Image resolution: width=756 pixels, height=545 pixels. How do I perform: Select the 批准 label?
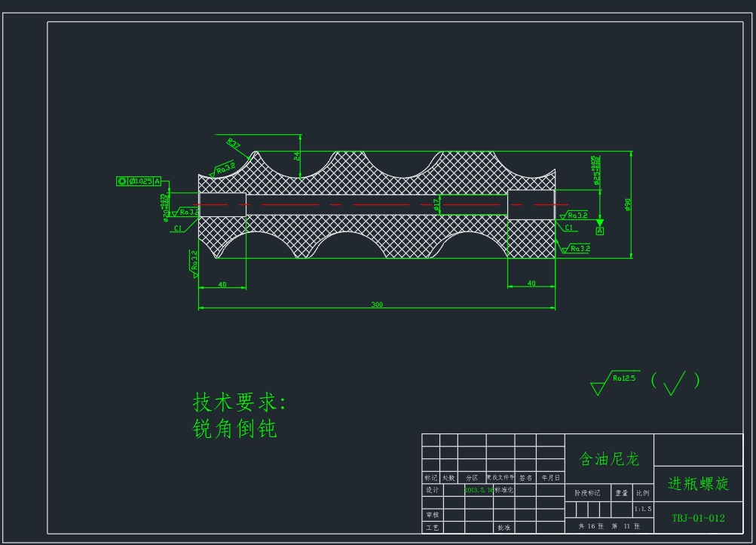coord(503,527)
